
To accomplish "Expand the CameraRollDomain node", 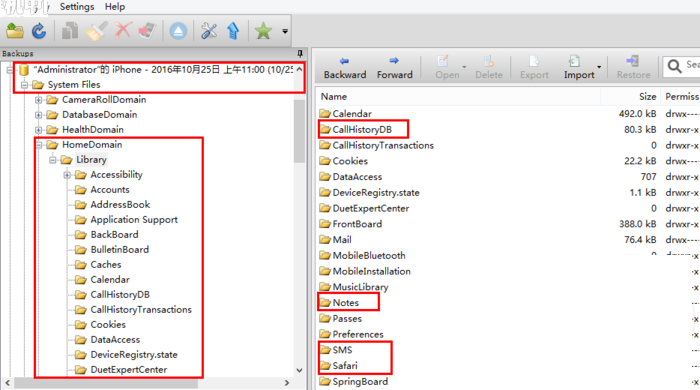I will [x=38, y=100].
